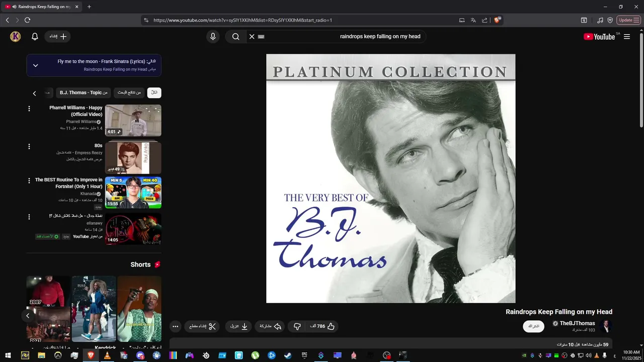Viewport: 644px width, 362px height.
Task: Open Windows Start menu
Action: (x=8, y=355)
